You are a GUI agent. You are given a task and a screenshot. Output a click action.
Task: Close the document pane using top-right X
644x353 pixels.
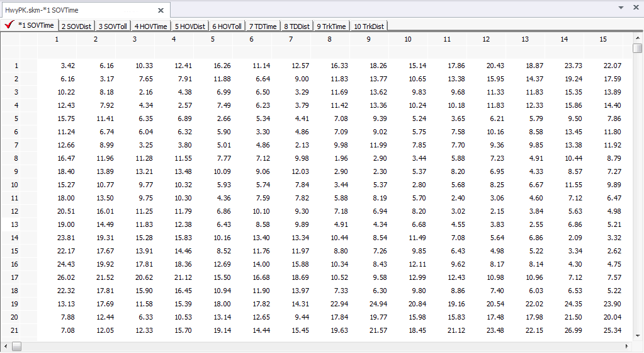635,8
